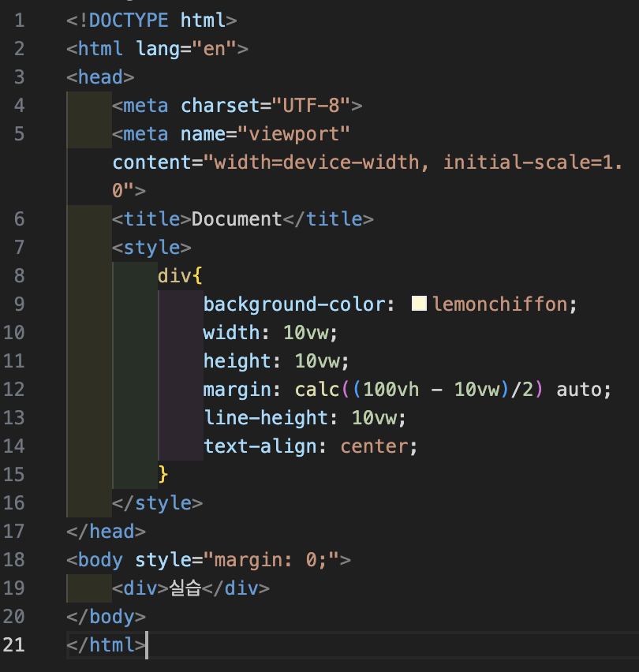Click the text-align property
The height and width of the screenshot is (672, 639).
coord(260,446)
